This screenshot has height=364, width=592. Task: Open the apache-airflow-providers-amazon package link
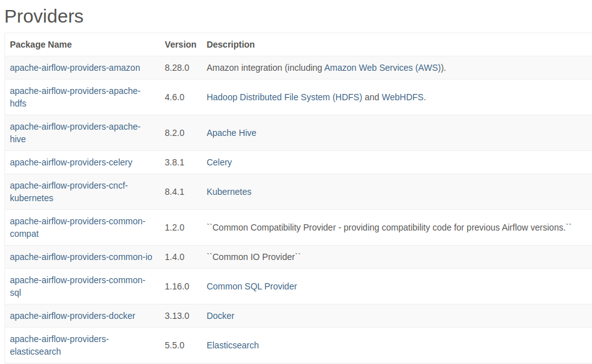pyautogui.click(x=75, y=68)
